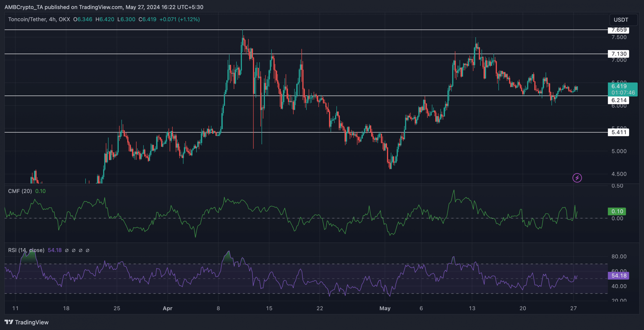Click the TradingView text link at bottom
The height and width of the screenshot is (330, 644).
(x=32, y=322)
